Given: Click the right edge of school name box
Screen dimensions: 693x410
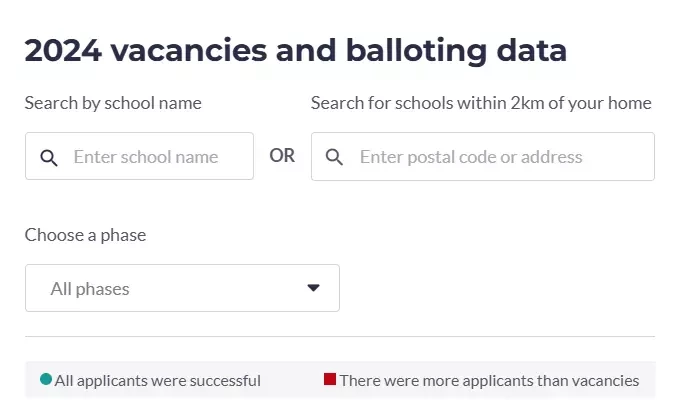Looking at the screenshot, I should click(252, 156).
